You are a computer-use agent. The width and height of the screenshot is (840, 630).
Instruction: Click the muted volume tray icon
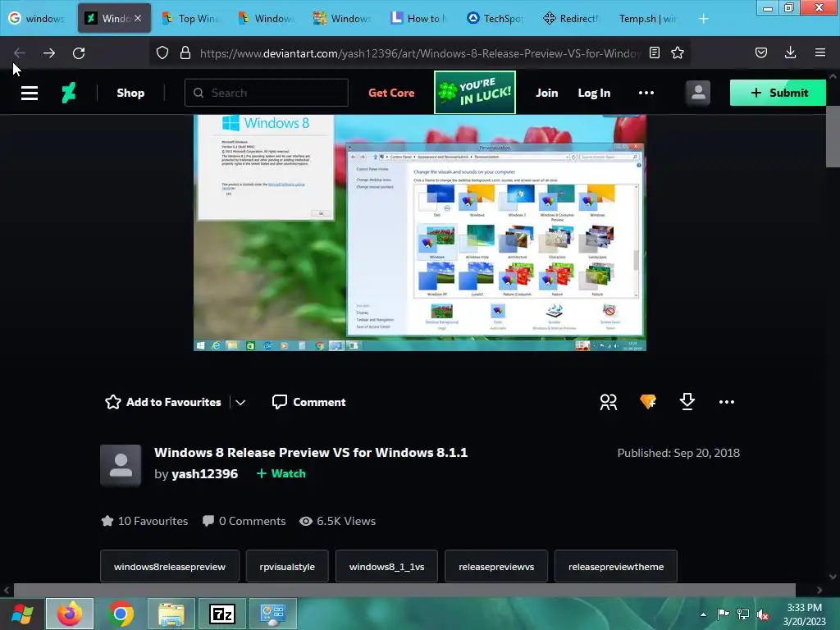[763, 614]
